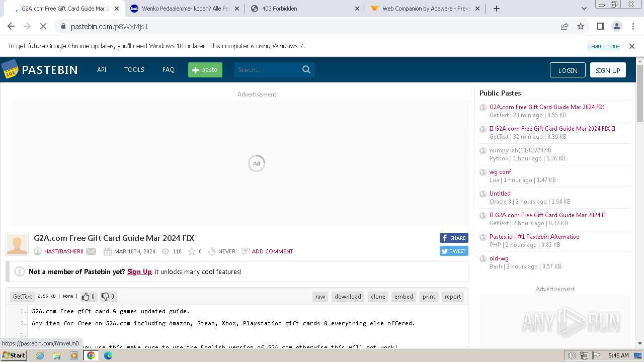This screenshot has height=362, width=644.
Task: Click the LOGIN button
Action: 568,70
